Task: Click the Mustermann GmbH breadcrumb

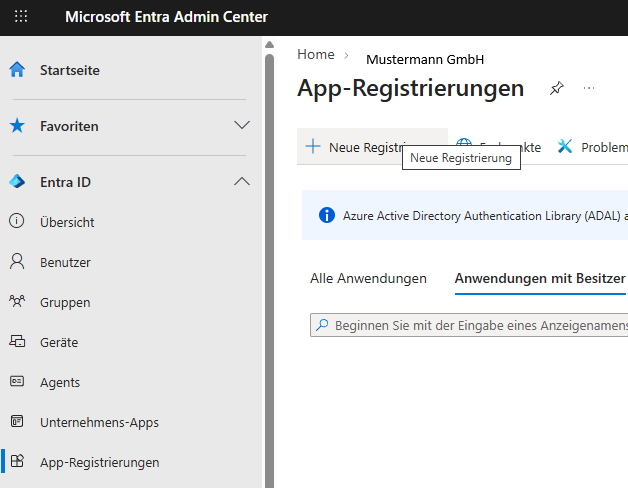Action: [425, 59]
